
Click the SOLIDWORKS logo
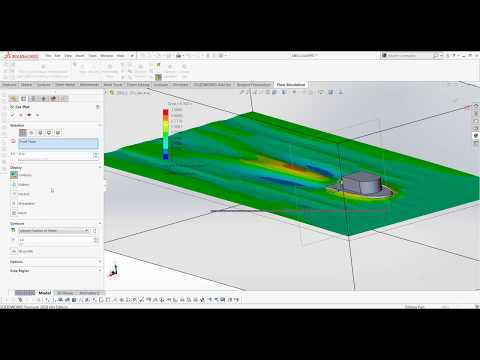[x=21, y=56]
